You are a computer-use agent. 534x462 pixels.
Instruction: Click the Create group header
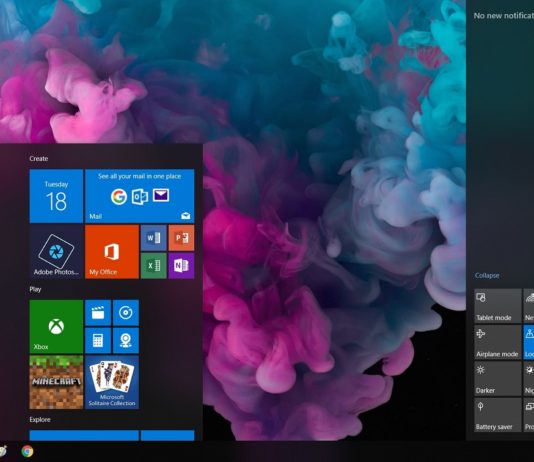click(x=38, y=159)
